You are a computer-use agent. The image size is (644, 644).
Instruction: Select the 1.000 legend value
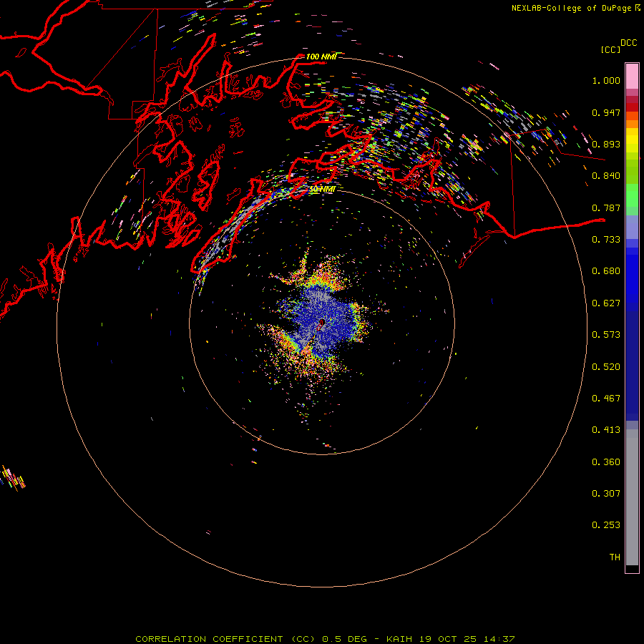tap(606, 80)
